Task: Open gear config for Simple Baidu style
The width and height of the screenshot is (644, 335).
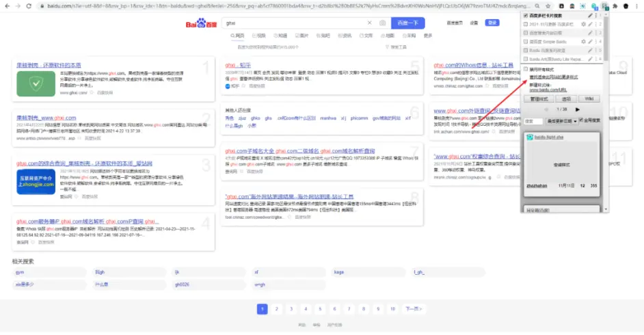Action: (583, 42)
